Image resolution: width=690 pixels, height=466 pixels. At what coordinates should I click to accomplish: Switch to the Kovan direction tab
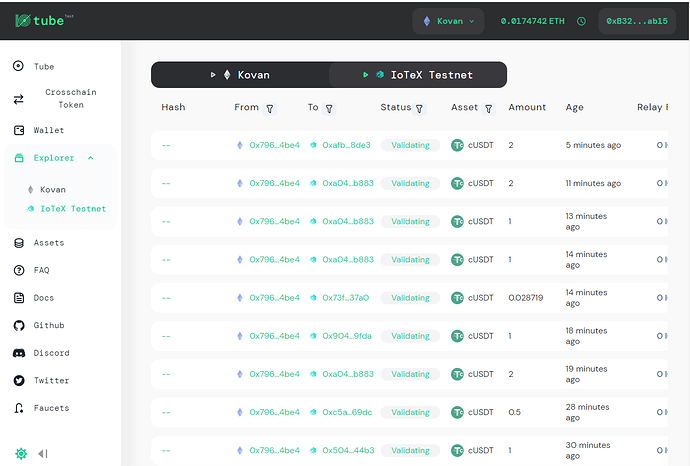pyautogui.click(x=240, y=75)
